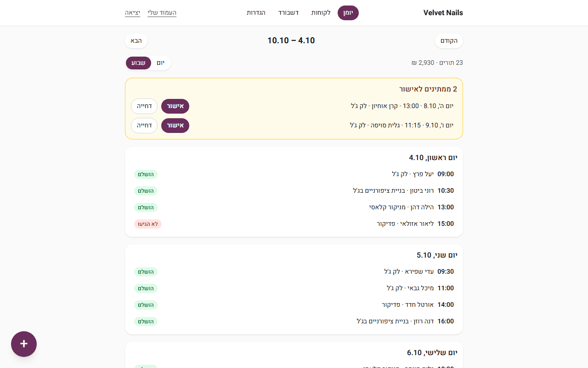Viewport: 588px width, 368px height.
Task: Reject קרן אוחיון's pending appointment
Action: (x=144, y=106)
